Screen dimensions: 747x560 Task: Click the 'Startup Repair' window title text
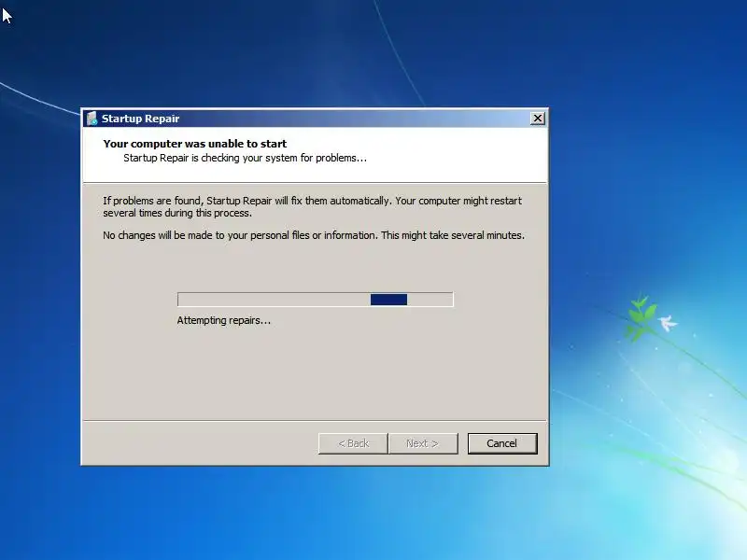point(141,119)
